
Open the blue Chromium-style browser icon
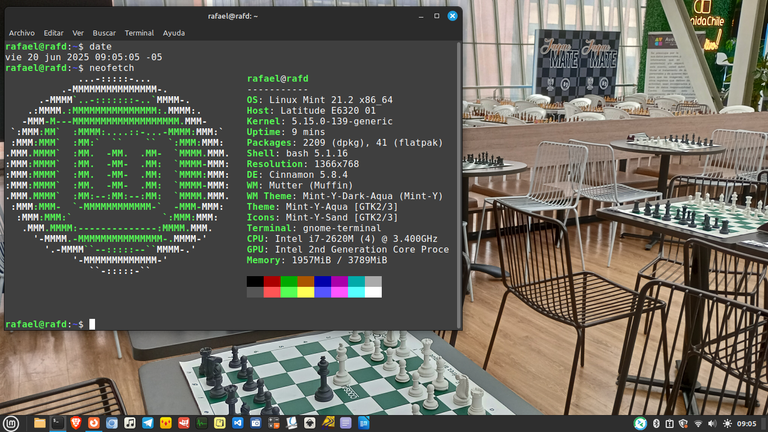point(112,423)
